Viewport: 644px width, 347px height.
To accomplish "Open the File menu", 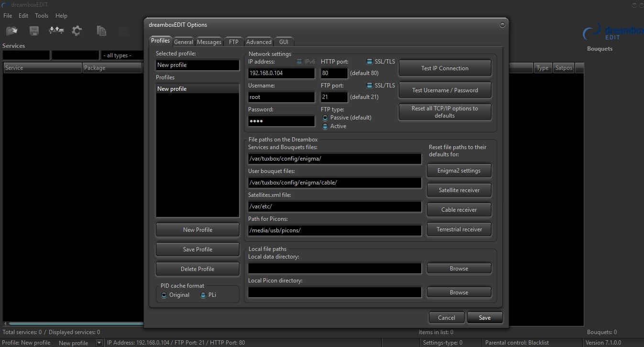I will click(x=8, y=16).
